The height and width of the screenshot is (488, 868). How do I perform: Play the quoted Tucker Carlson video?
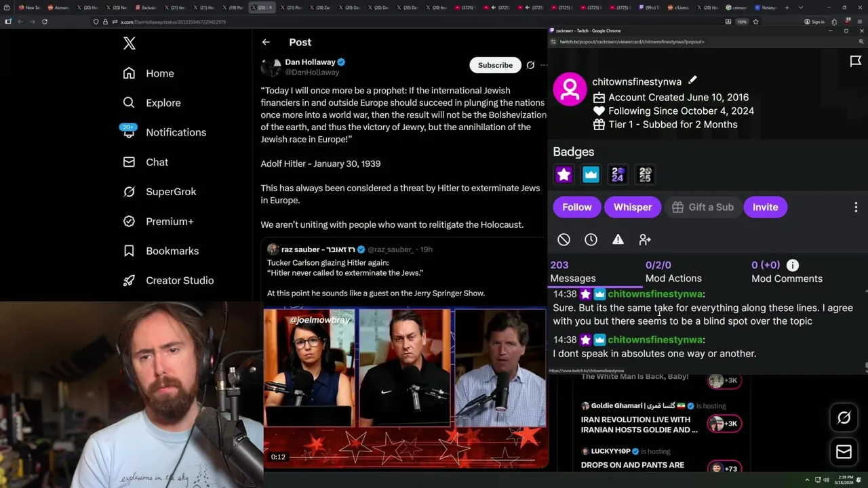pos(405,388)
